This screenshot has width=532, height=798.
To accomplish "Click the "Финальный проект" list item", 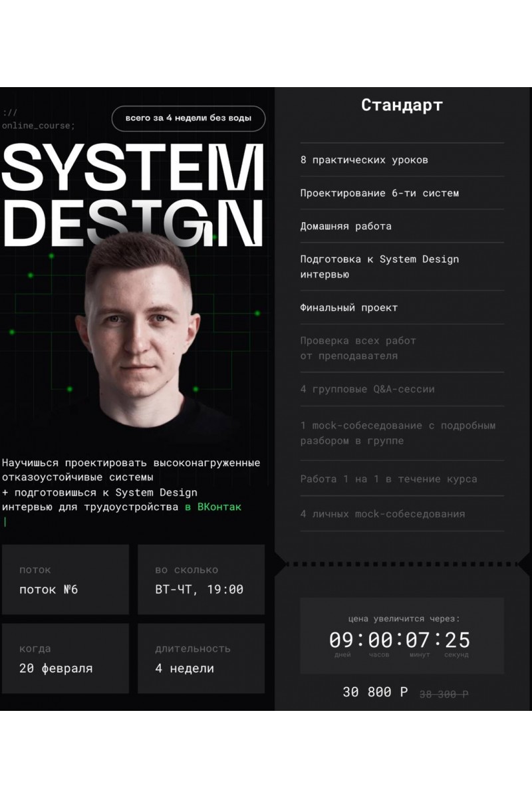I will click(x=348, y=308).
